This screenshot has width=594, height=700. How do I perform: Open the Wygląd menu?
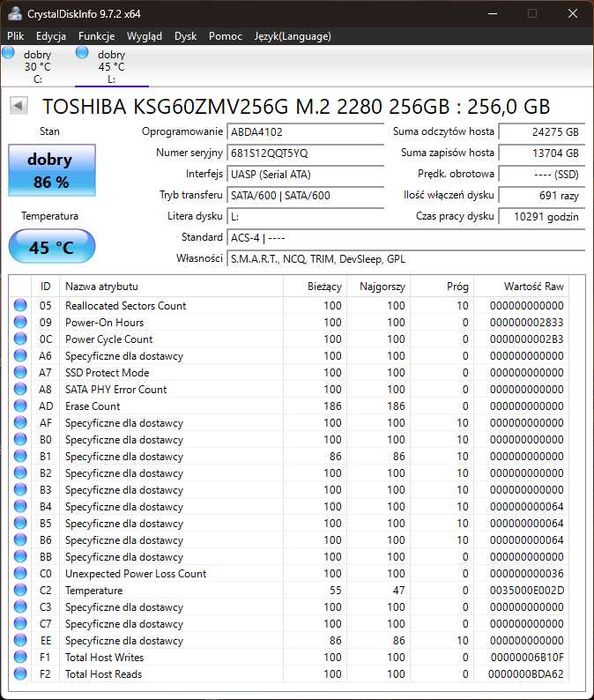[144, 36]
